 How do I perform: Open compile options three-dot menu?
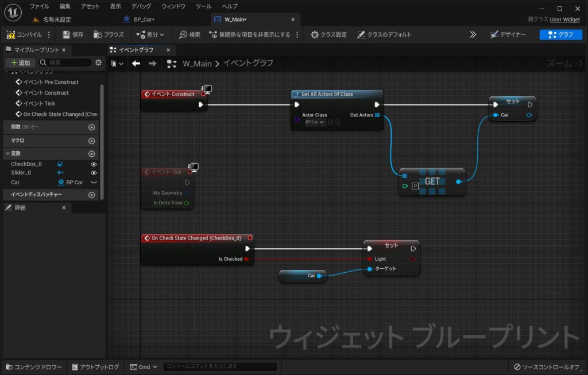(49, 34)
